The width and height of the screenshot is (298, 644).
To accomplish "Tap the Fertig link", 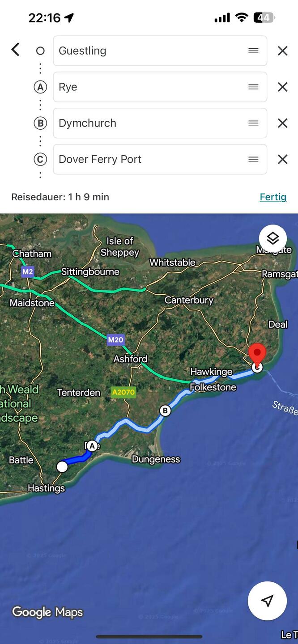I will point(273,197).
